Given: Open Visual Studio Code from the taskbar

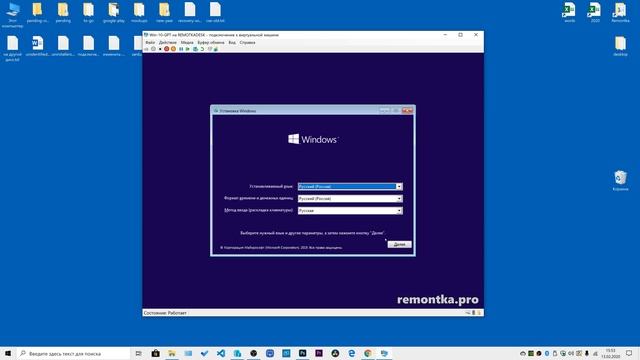Looking at the screenshot, I should click(221, 353).
